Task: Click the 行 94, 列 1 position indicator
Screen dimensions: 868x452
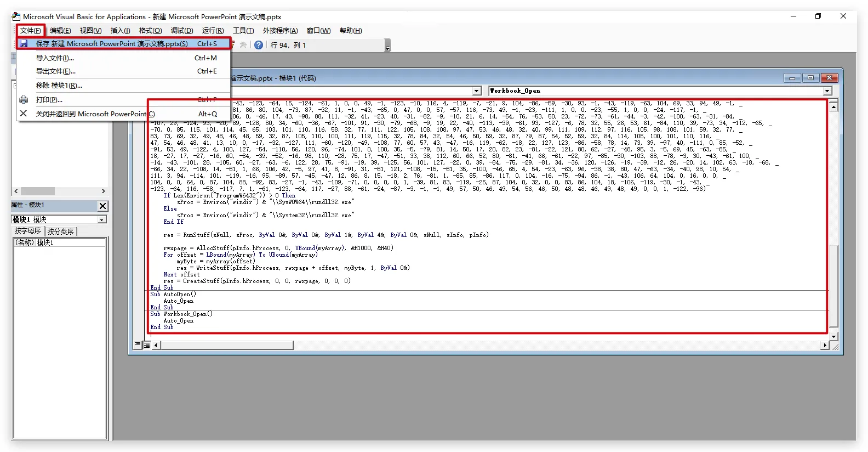Action: [288, 46]
